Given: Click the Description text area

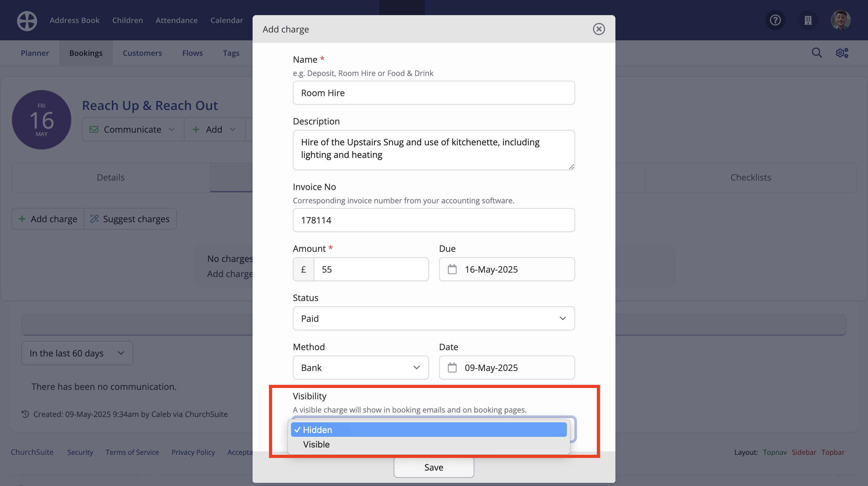Looking at the screenshot, I should pos(434,150).
